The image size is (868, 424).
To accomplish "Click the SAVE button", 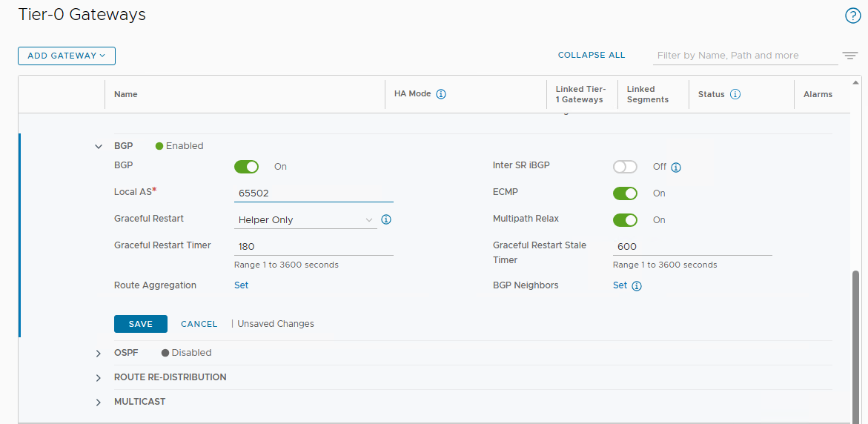I will point(141,324).
